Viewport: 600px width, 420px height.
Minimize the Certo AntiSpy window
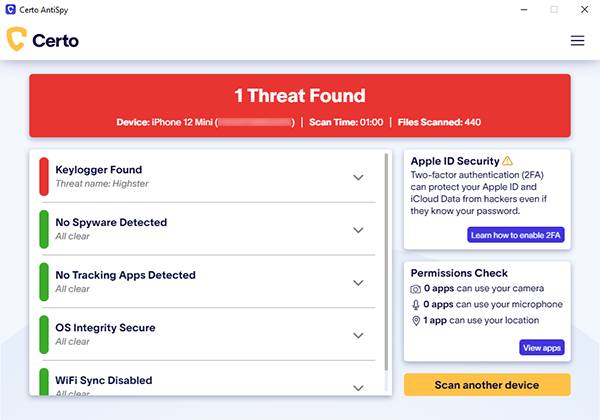coord(524,10)
